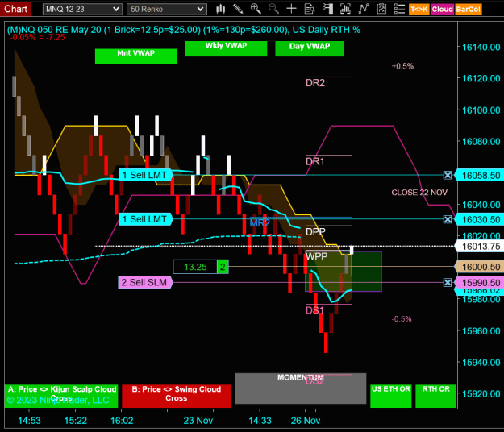Click the 15920.00 price scale value
This screenshot has width=504, height=432.
click(481, 394)
